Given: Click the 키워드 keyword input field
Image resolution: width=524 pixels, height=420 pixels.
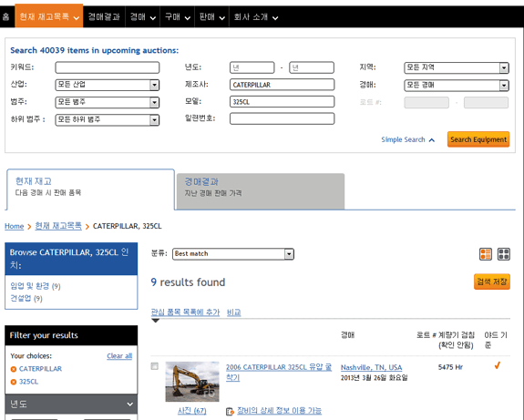Looking at the screenshot, I should pyautogui.click(x=107, y=67).
